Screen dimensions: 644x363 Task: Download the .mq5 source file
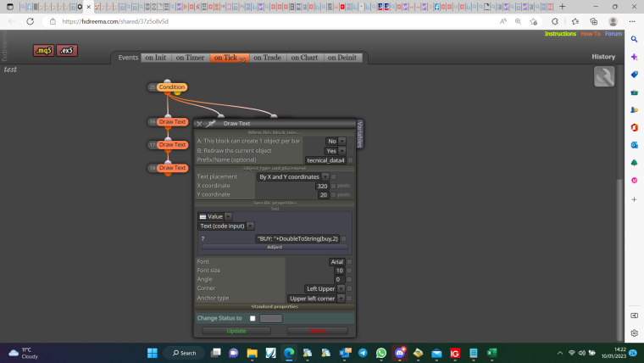[x=43, y=51]
